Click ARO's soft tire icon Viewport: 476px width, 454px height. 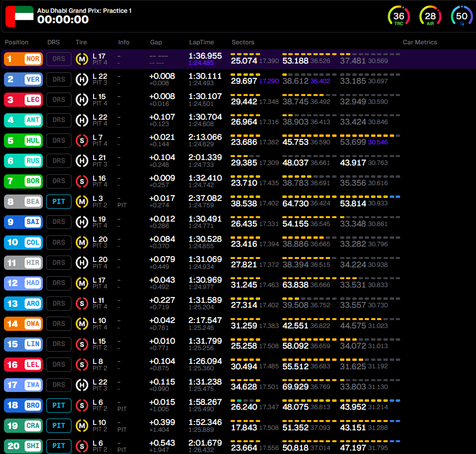(82, 304)
